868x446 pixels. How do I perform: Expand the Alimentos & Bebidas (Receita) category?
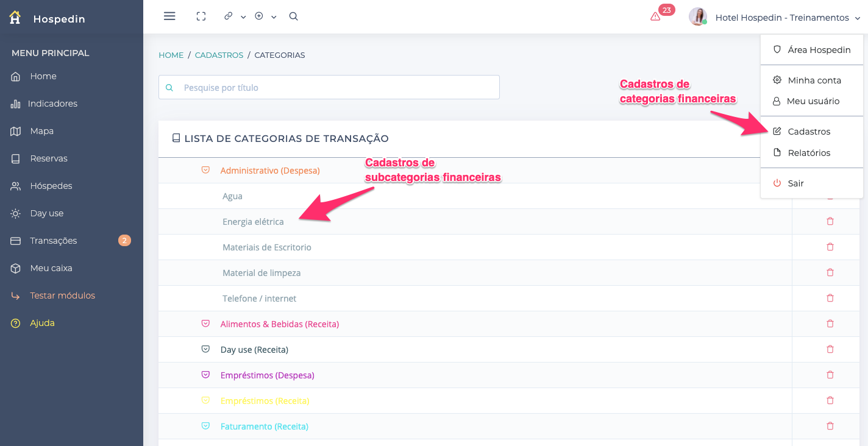click(205, 324)
